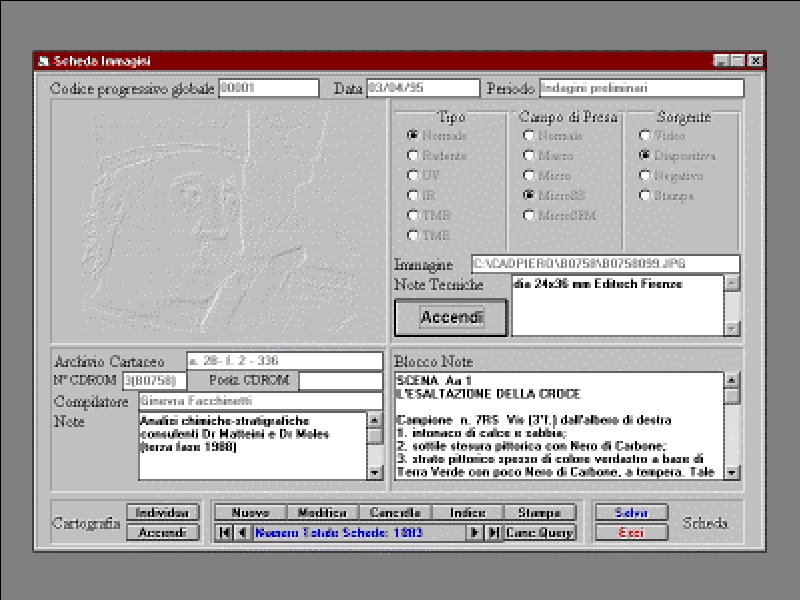Click the Note box scroll up arrow

[375, 420]
